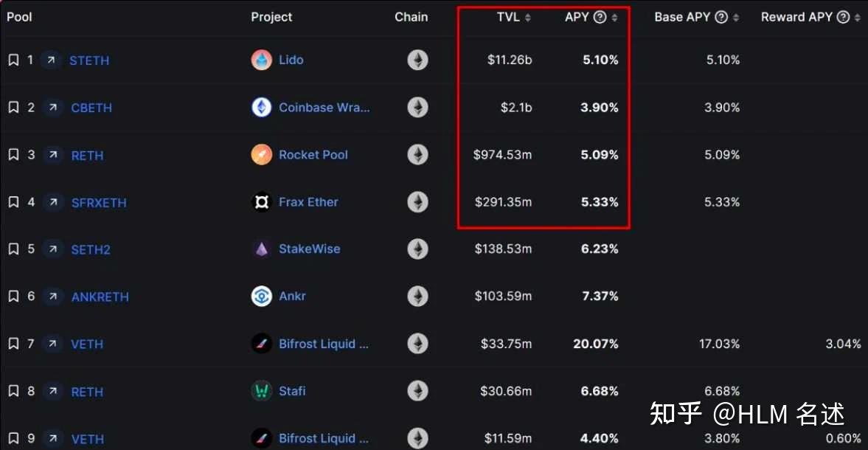This screenshot has height=450, width=868.
Task: Bookmark the SFRXETH pool
Action: [13, 202]
